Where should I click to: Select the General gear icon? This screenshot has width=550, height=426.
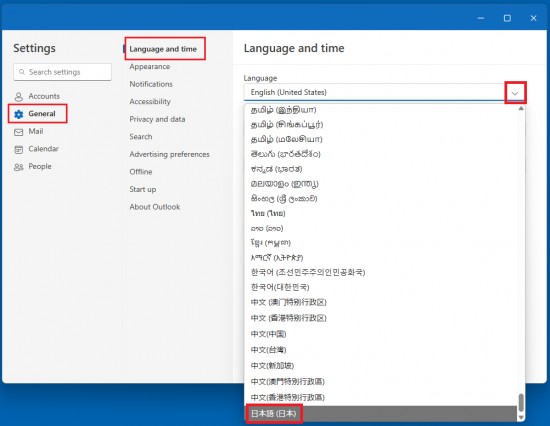19,114
